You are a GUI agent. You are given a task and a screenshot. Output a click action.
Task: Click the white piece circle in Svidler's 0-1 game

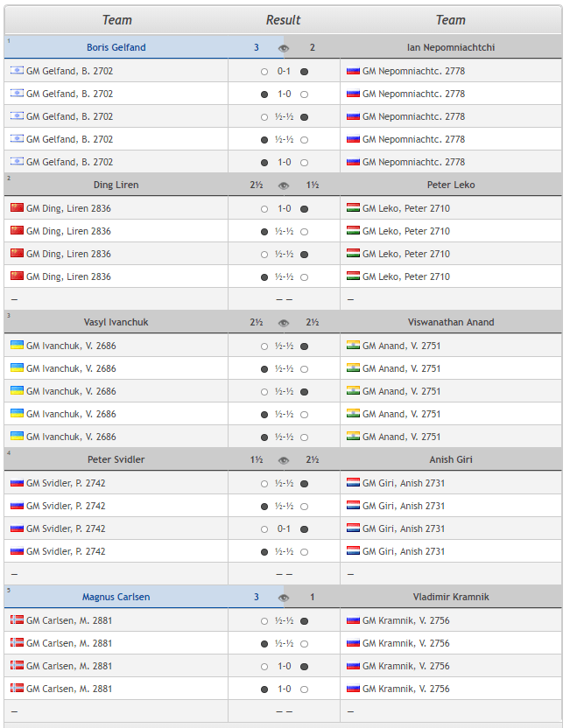(264, 528)
